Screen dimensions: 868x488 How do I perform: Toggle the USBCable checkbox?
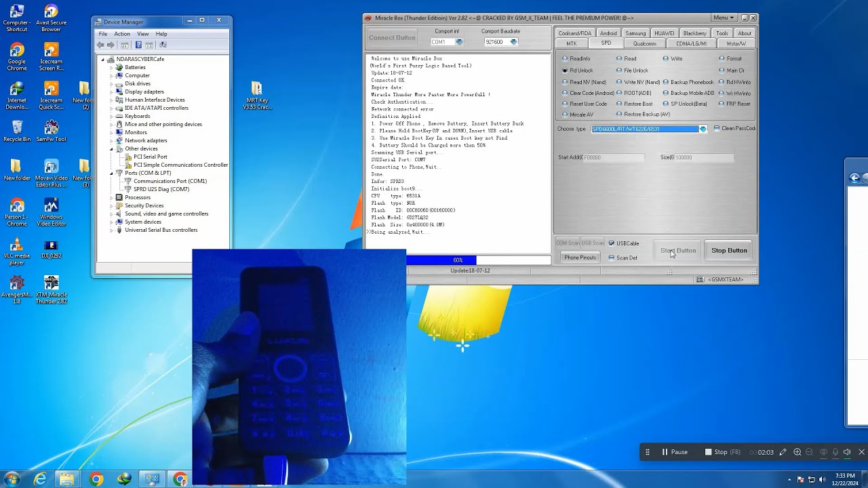point(624,243)
